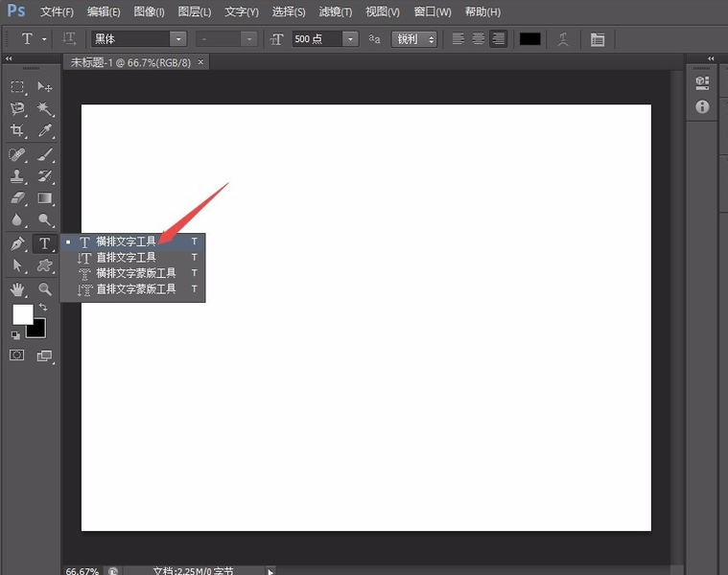Choose 横排文字蒙版工具 from the flyout
This screenshot has height=575, width=728.
[132, 273]
